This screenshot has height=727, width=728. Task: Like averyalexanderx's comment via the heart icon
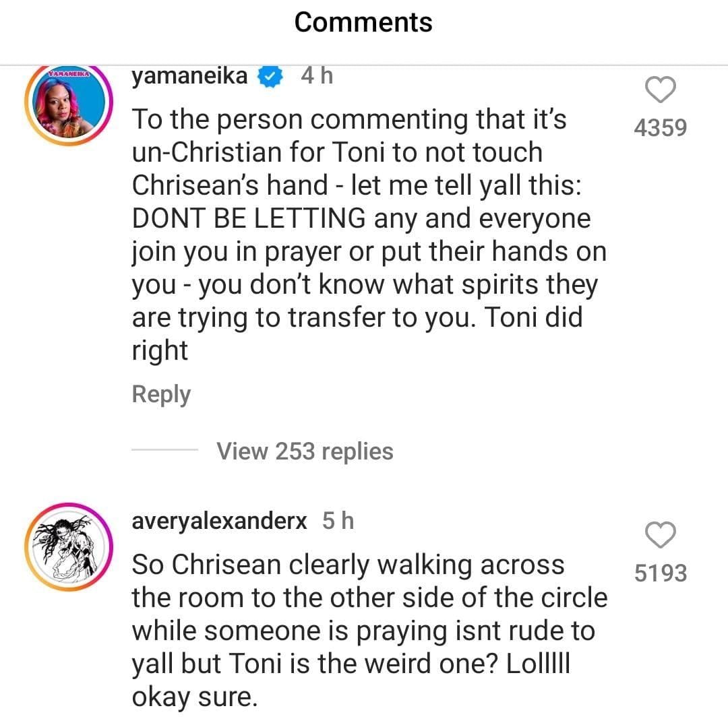click(x=661, y=536)
